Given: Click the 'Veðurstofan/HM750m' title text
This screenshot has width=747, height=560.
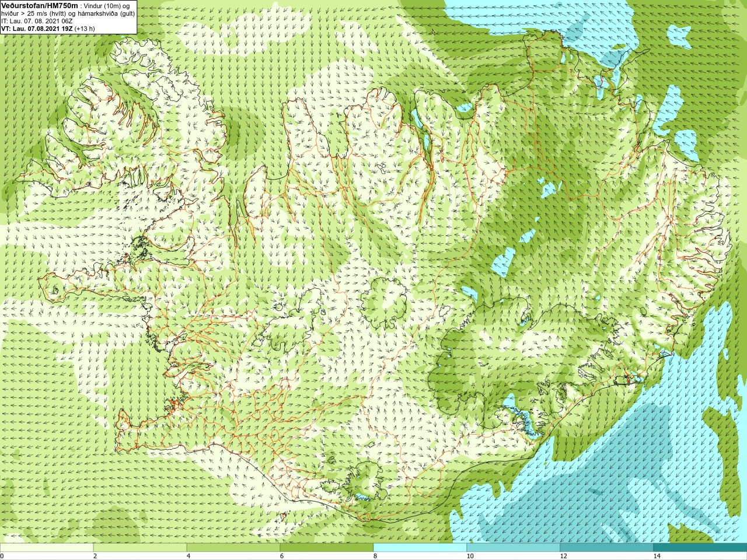Looking at the screenshot, I should (40, 5).
